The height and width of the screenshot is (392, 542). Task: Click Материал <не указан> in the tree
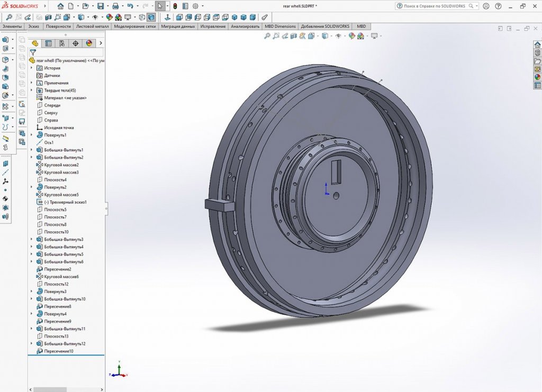tap(65, 98)
